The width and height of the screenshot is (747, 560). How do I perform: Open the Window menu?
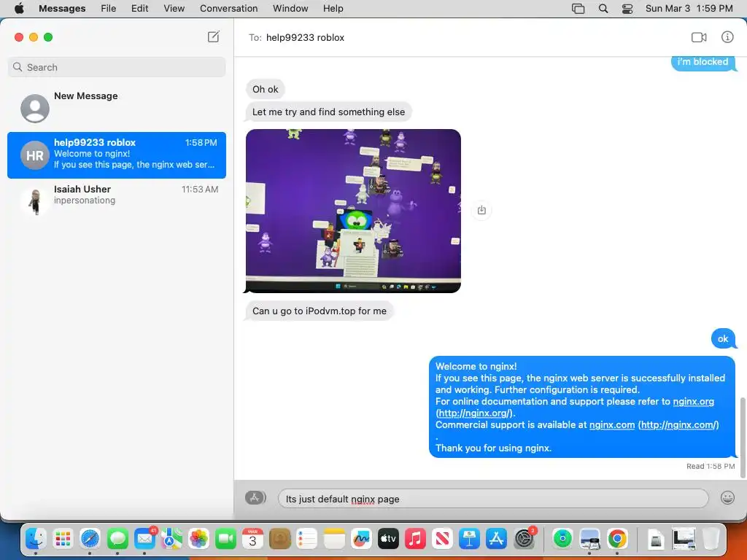point(290,9)
